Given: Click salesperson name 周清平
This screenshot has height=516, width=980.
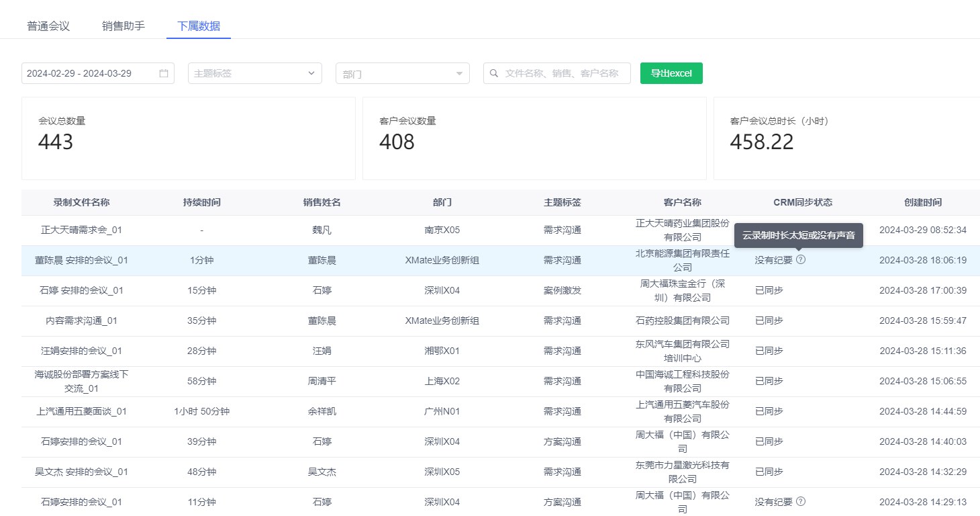Looking at the screenshot, I should [x=322, y=381].
